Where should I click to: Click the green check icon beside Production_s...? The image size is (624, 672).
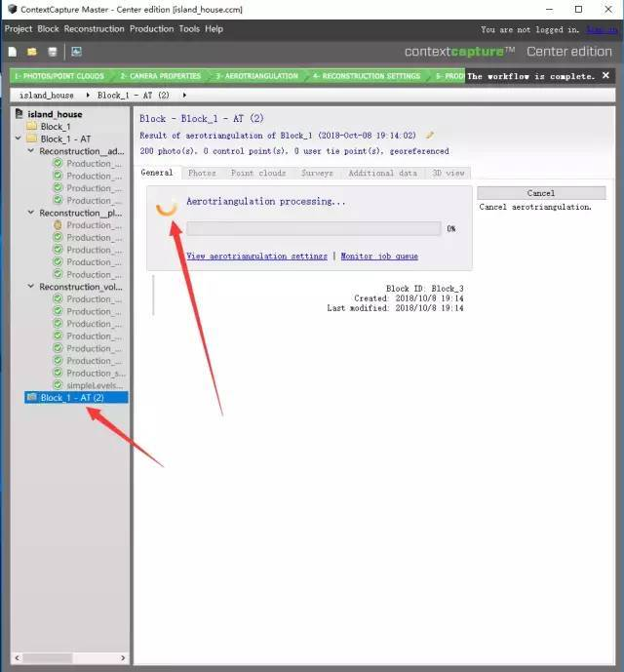58,373
